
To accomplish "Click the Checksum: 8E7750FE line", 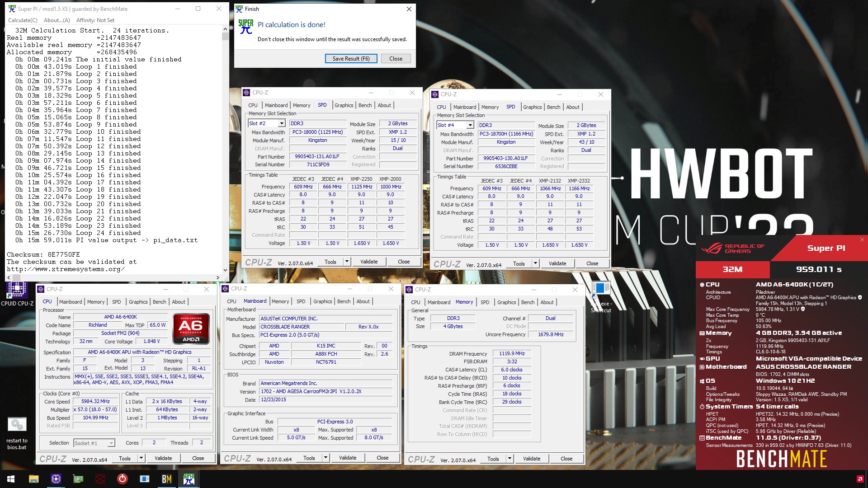I will (x=43, y=255).
